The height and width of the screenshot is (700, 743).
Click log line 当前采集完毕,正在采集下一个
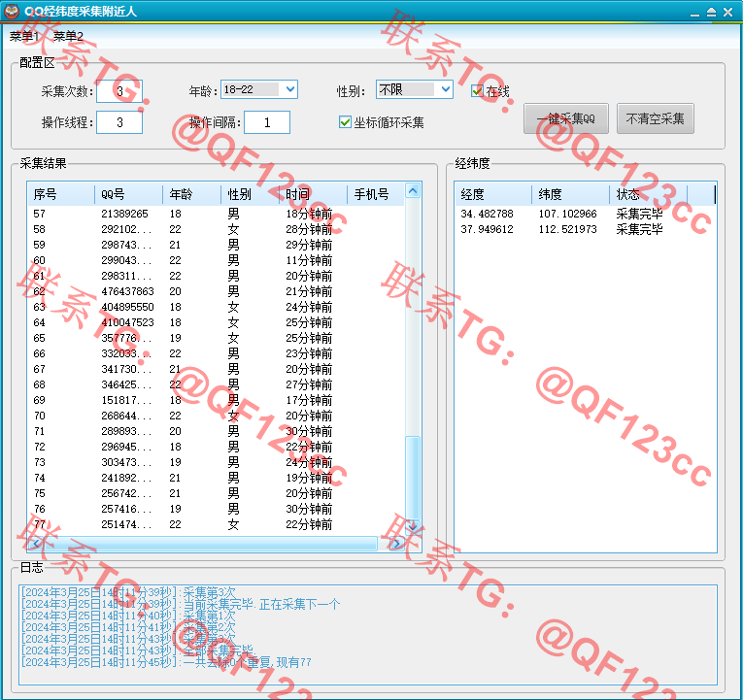click(181, 604)
